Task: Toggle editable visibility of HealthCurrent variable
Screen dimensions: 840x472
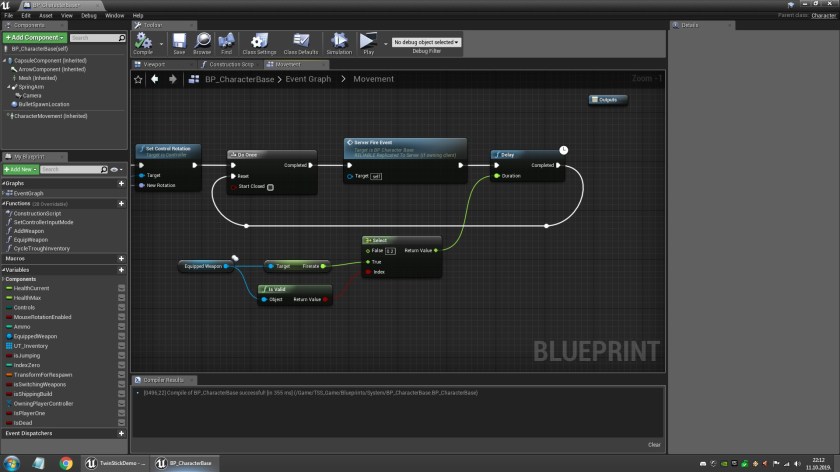Action: tap(121, 288)
